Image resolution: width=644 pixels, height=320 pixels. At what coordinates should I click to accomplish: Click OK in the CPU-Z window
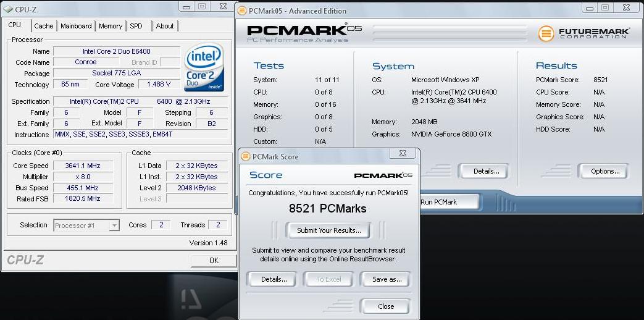coord(214,261)
